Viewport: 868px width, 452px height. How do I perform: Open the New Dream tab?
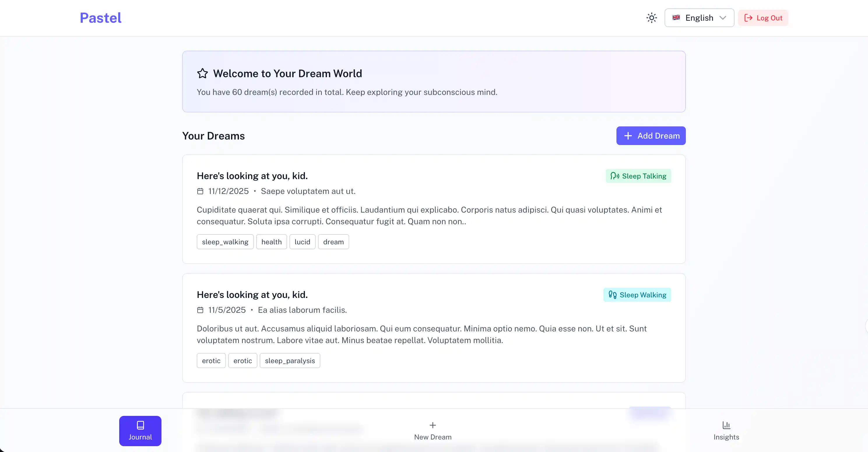pyautogui.click(x=433, y=431)
